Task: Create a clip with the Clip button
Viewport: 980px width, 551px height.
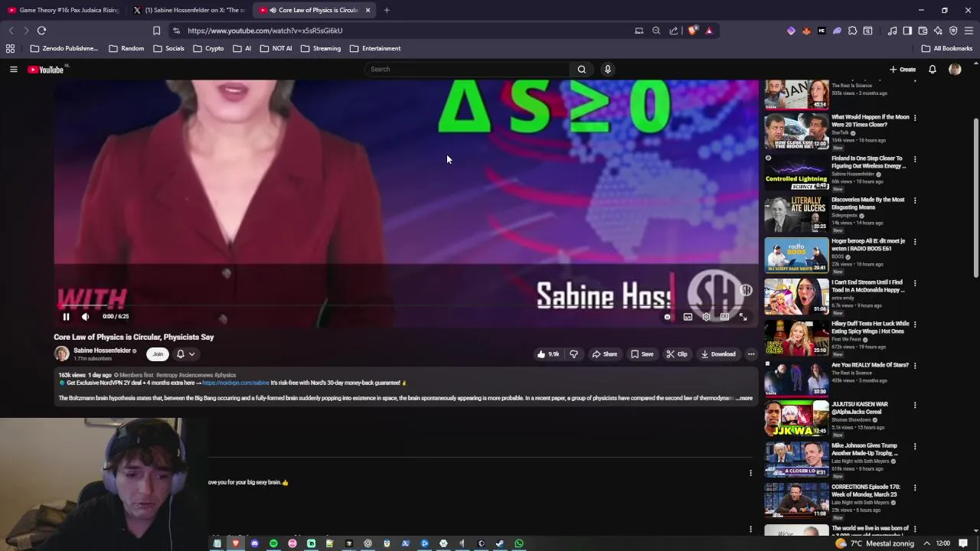Action: (x=677, y=354)
